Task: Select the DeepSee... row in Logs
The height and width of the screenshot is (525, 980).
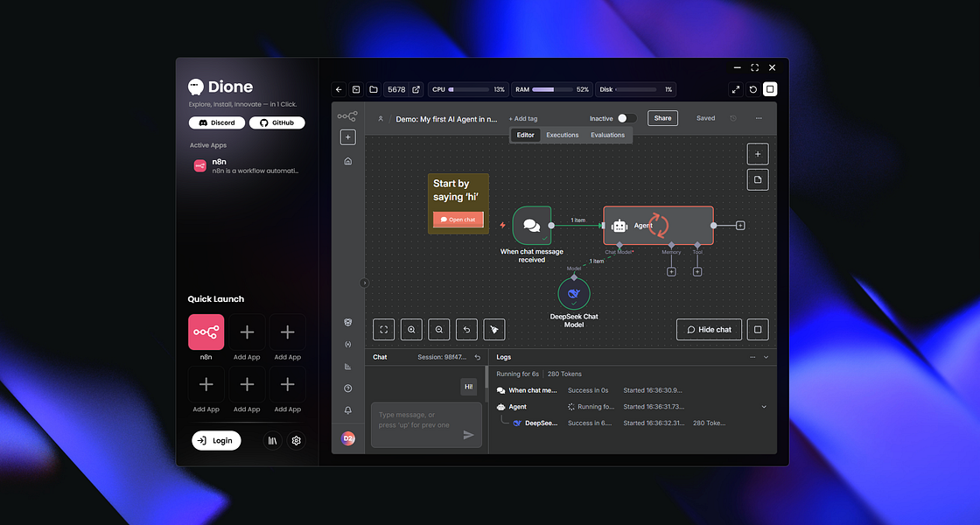Action: 633,423
